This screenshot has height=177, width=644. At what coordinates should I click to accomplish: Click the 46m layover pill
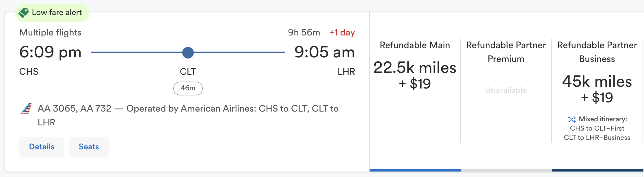(188, 88)
